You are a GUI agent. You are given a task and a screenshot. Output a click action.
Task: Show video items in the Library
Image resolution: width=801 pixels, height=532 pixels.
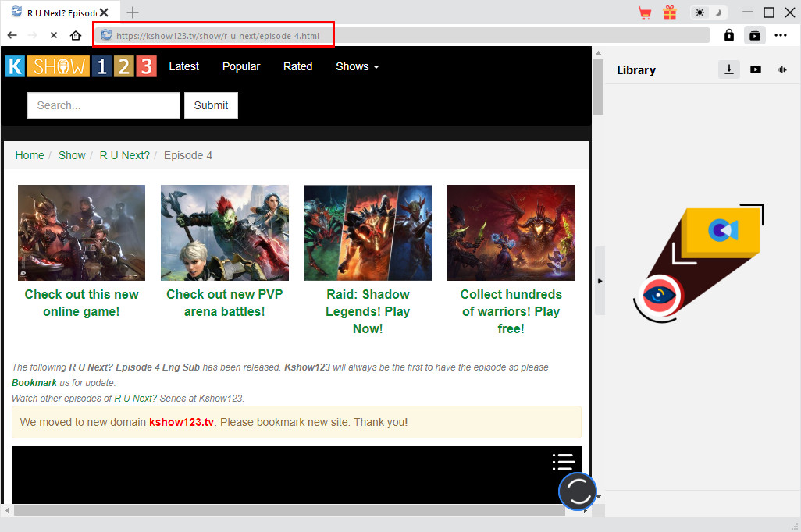[x=755, y=69]
